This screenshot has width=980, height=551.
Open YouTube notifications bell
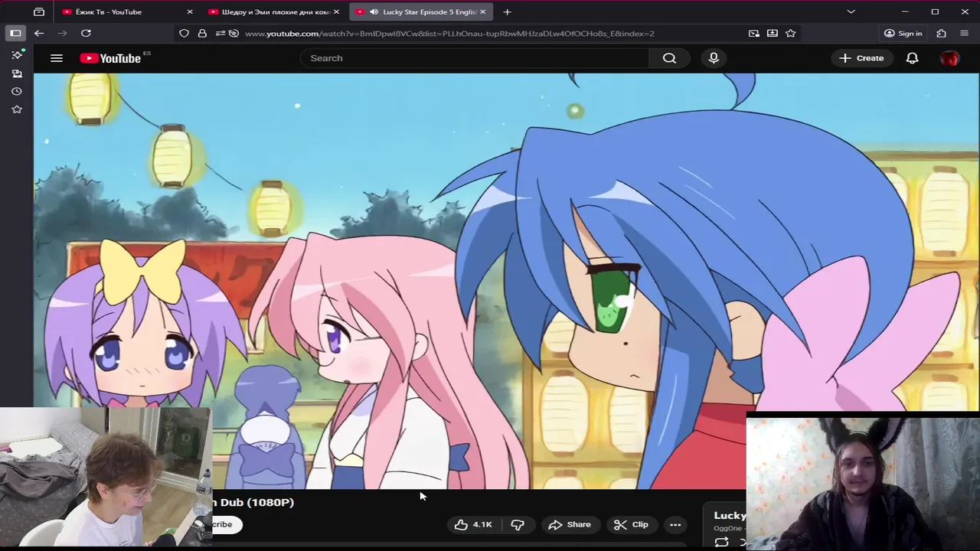coord(912,58)
